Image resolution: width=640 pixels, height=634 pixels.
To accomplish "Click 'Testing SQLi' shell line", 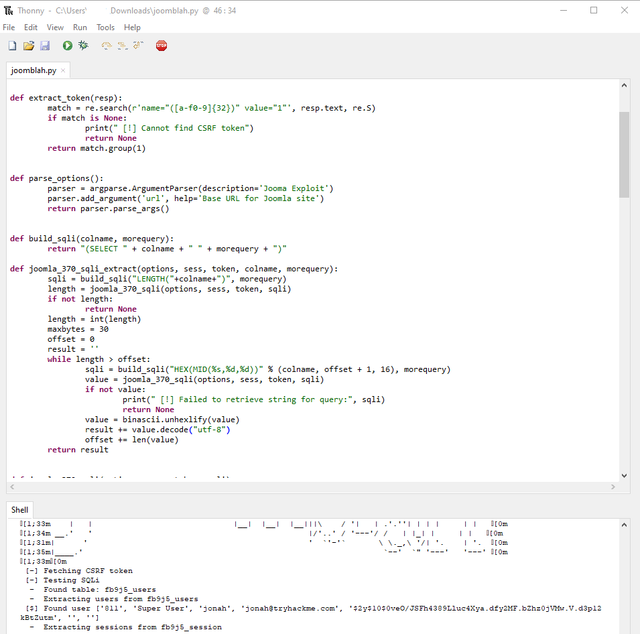I will [62, 580].
